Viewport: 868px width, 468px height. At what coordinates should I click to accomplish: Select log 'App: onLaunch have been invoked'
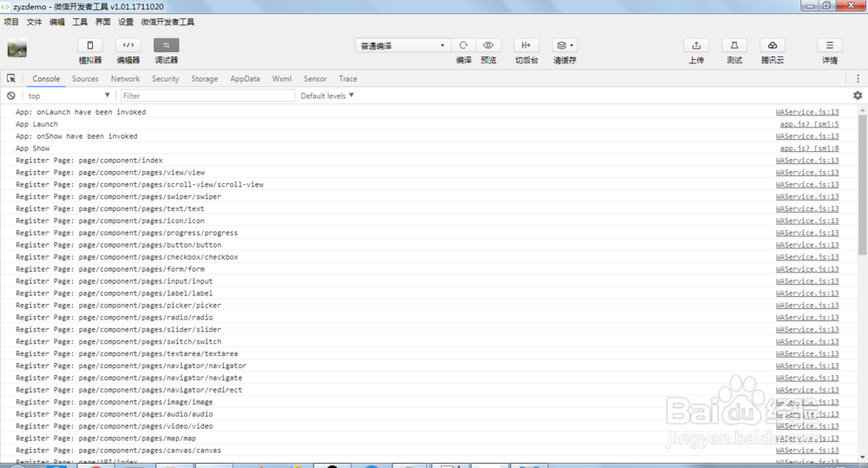click(81, 112)
